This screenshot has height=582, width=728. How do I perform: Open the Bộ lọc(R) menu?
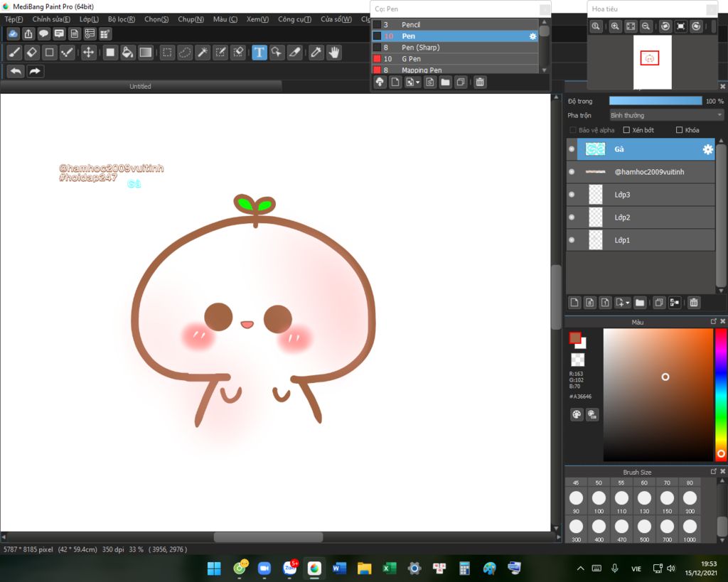point(121,19)
